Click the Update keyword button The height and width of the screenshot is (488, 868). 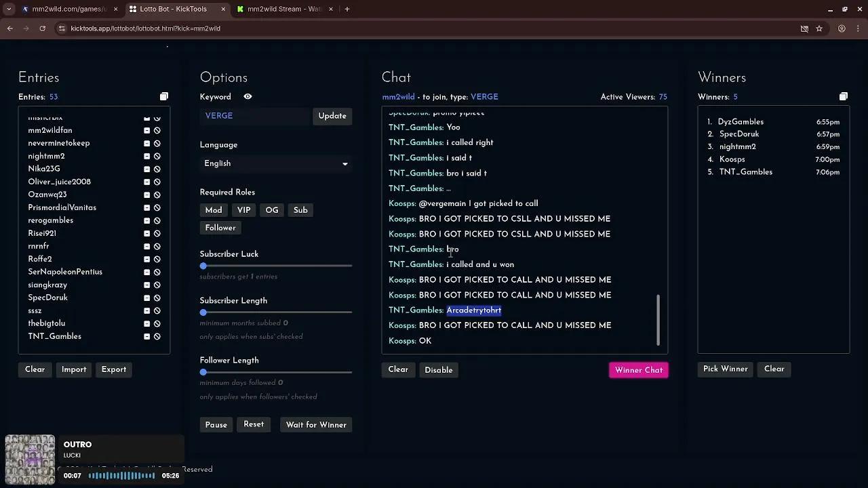332,116
